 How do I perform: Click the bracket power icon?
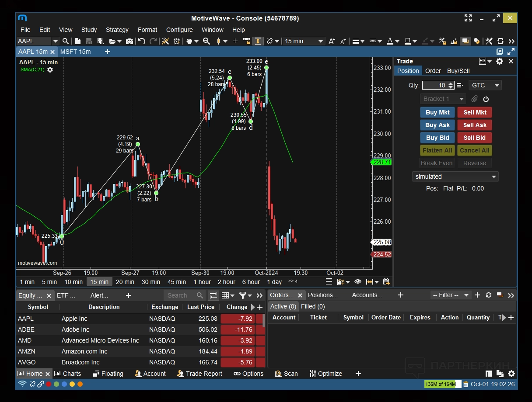[x=486, y=99]
